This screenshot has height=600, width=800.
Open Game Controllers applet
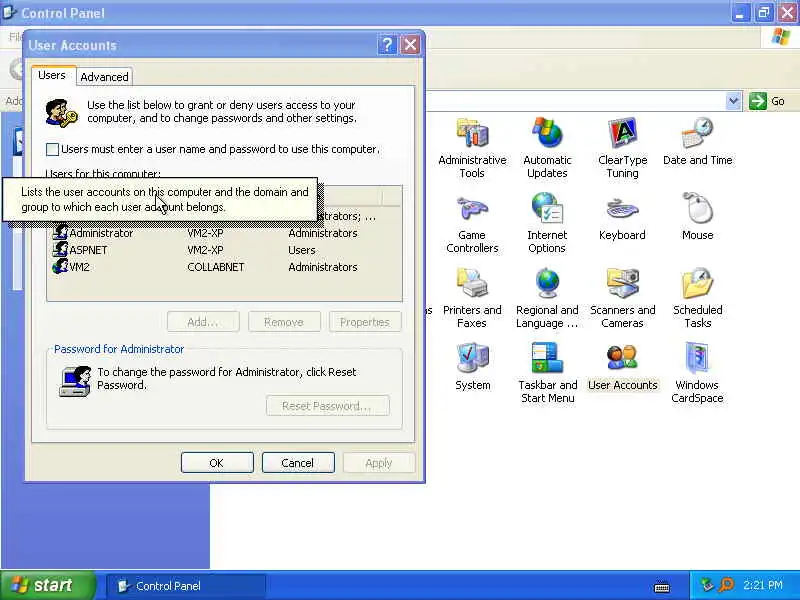click(x=472, y=223)
